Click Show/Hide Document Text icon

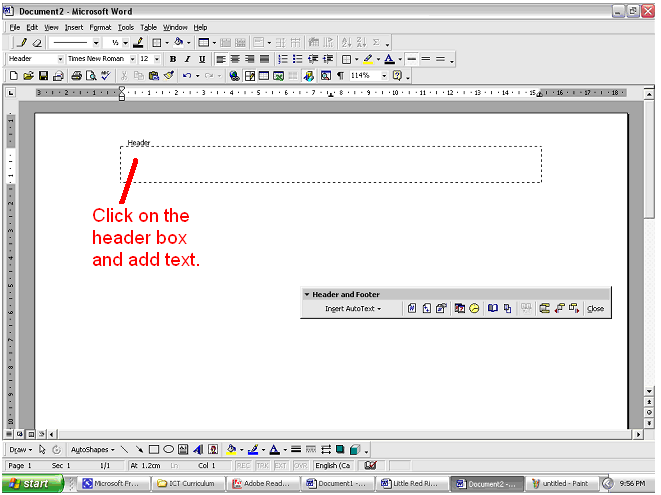click(508, 309)
